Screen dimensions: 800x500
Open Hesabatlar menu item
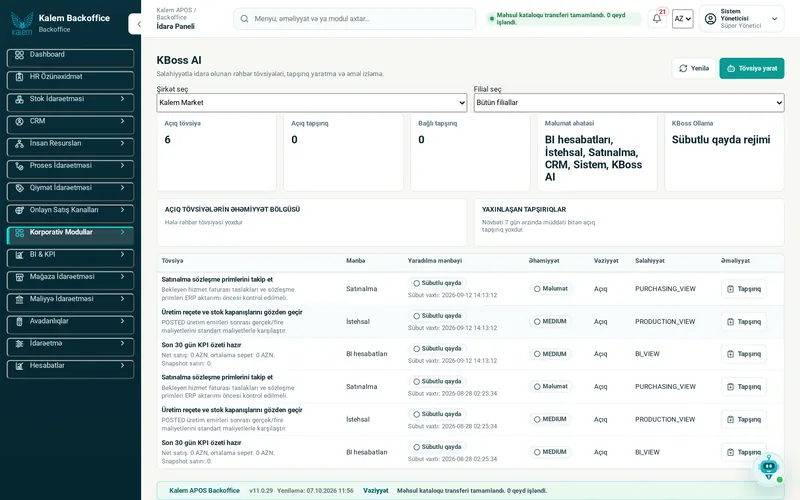(70, 369)
